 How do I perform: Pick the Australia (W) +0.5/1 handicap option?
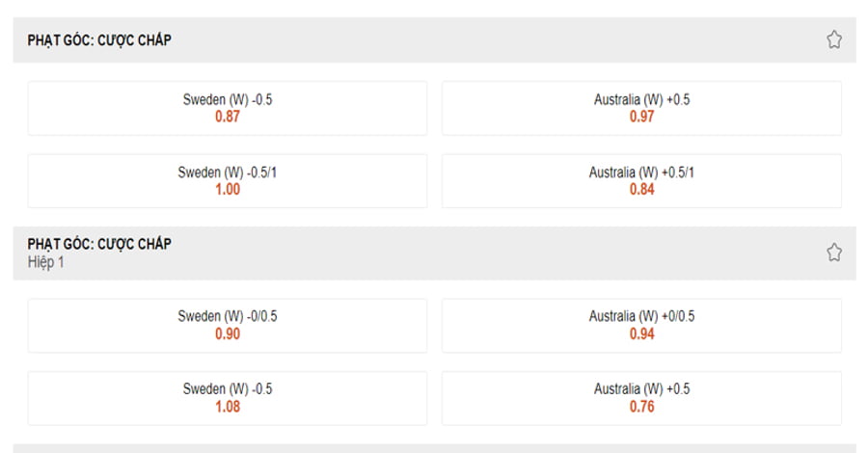pos(641,181)
